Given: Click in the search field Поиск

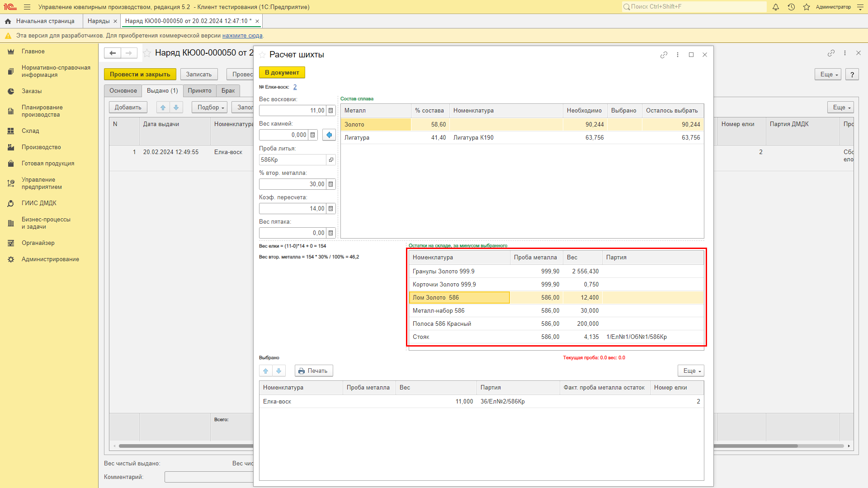Looking at the screenshot, I should tap(694, 7).
